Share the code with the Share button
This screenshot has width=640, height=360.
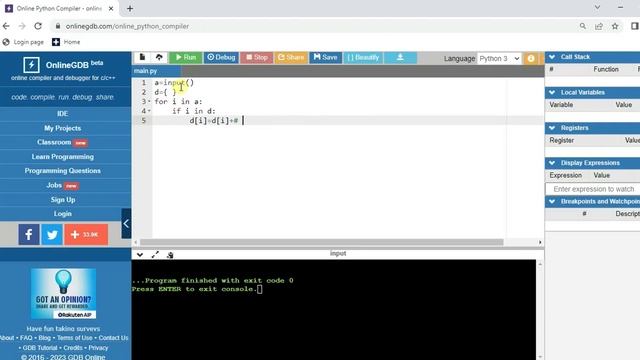291,58
